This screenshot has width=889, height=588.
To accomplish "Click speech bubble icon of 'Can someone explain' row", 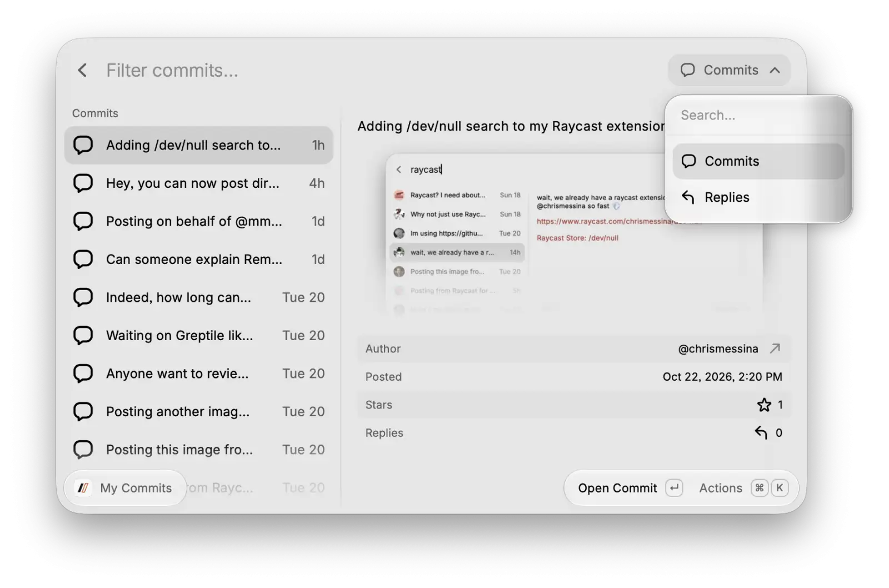I will [83, 260].
